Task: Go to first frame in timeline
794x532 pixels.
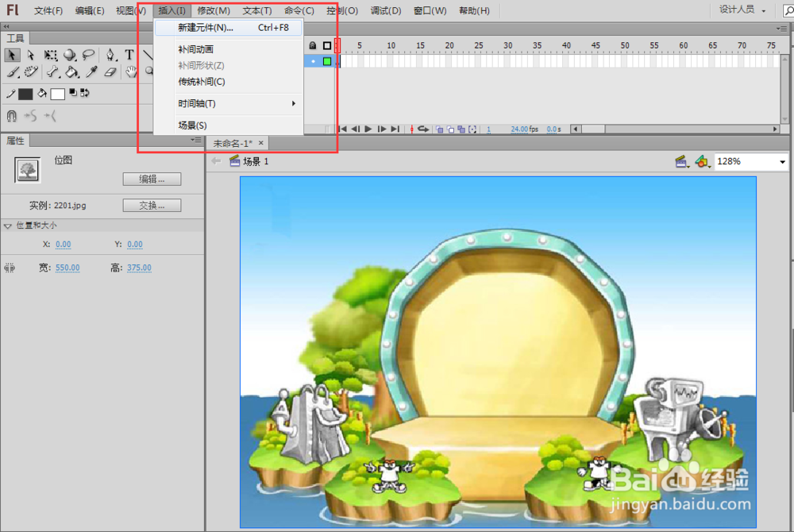Action: pyautogui.click(x=343, y=129)
